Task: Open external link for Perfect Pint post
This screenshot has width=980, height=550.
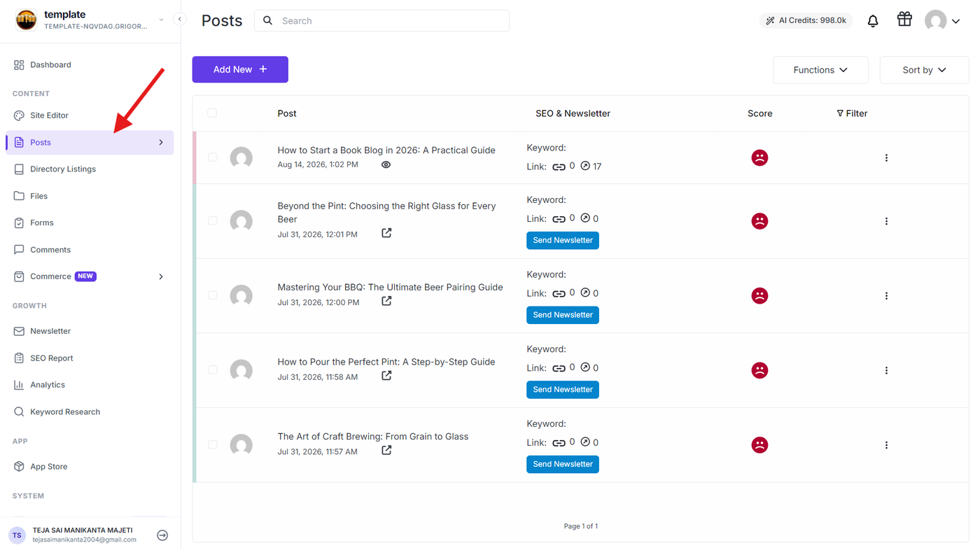Action: click(x=386, y=376)
